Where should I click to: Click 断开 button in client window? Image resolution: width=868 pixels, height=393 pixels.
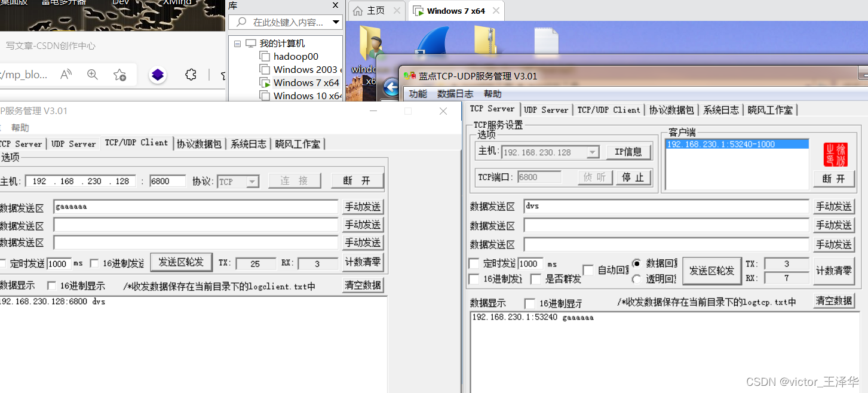(x=357, y=181)
